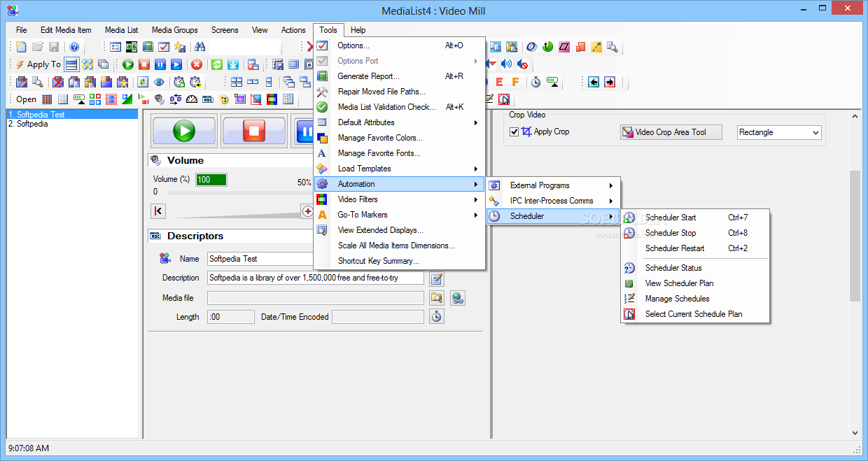The width and height of the screenshot is (868, 461).
Task: Toggle the muted speaker icon
Action: (x=523, y=64)
